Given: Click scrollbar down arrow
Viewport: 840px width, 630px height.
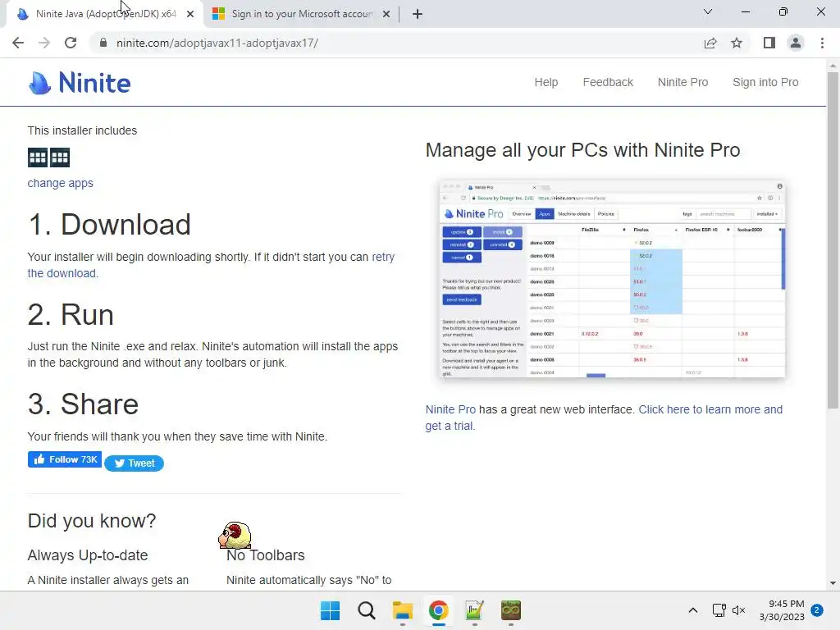Looking at the screenshot, I should tap(833, 583).
